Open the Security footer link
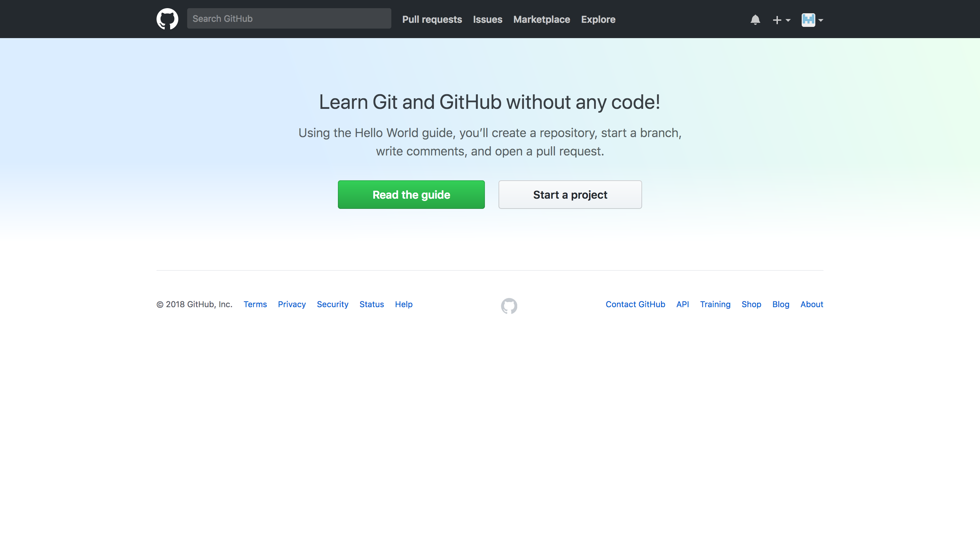980x547 pixels. click(332, 304)
